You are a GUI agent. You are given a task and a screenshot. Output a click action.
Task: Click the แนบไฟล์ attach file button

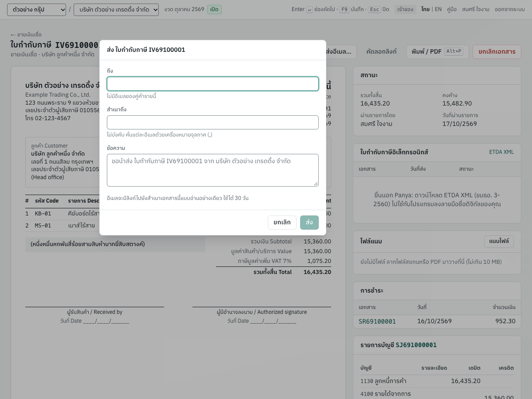pos(499,242)
